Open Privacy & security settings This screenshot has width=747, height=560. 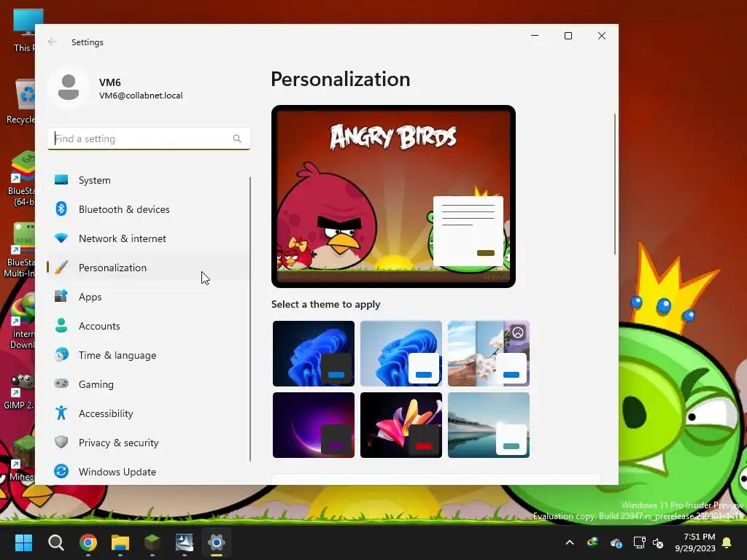tap(147, 443)
